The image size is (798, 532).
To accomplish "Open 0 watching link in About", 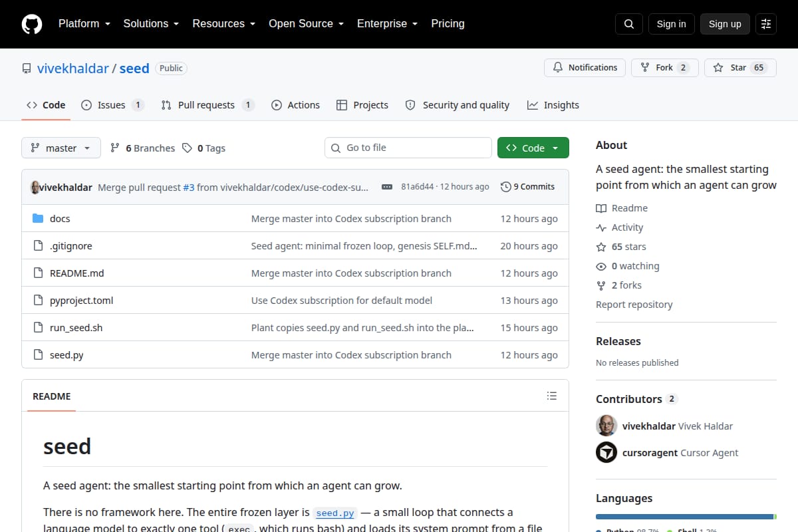I will tap(628, 266).
